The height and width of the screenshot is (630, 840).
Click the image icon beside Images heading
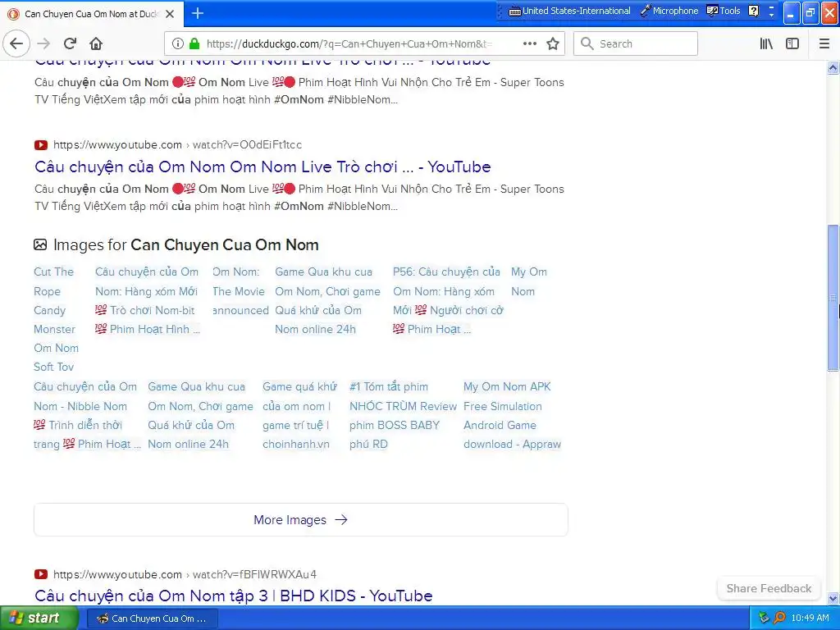pos(40,244)
